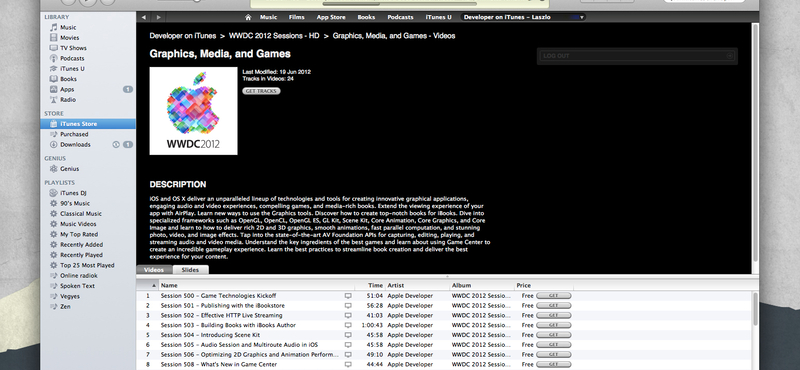Open the Downloads icon in sidebar
This screenshot has width=800, height=370.
54,144
